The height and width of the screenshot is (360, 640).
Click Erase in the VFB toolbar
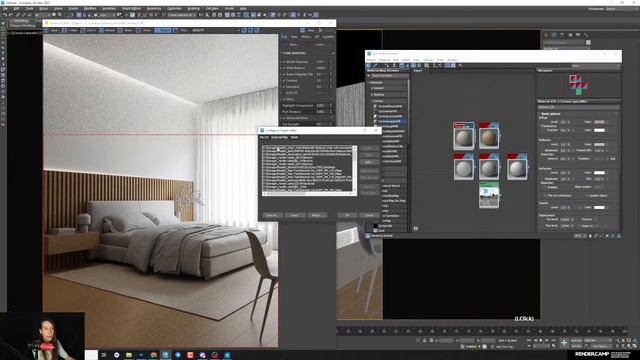124,30
